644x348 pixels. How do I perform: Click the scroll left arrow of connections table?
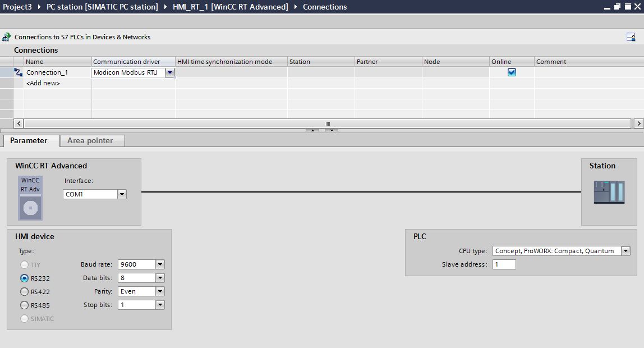(x=19, y=123)
